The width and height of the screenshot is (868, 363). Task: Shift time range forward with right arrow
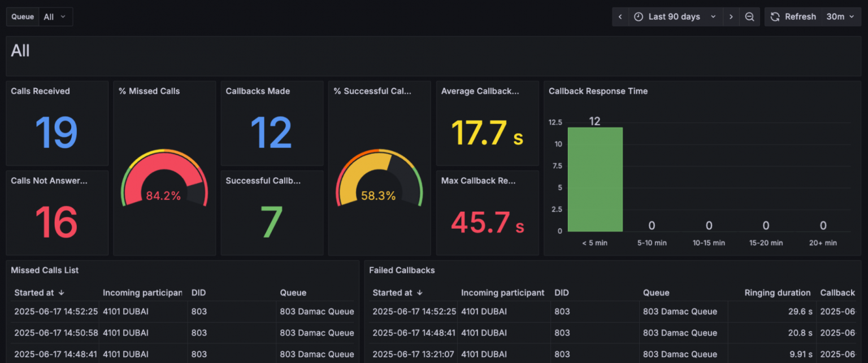(x=731, y=17)
